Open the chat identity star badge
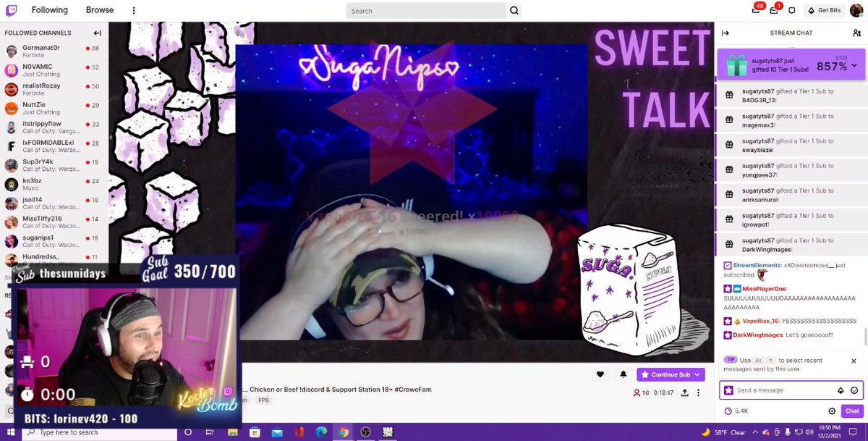 pyautogui.click(x=728, y=390)
